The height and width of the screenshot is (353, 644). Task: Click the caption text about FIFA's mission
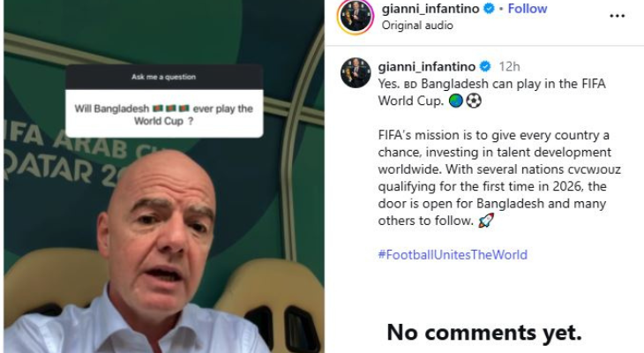point(499,178)
